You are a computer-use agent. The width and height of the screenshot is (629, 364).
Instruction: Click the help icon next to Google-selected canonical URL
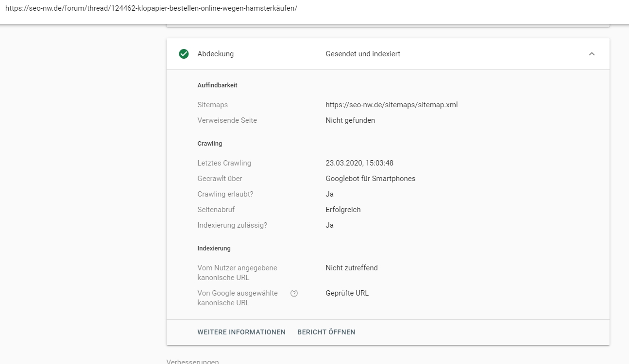[294, 293]
